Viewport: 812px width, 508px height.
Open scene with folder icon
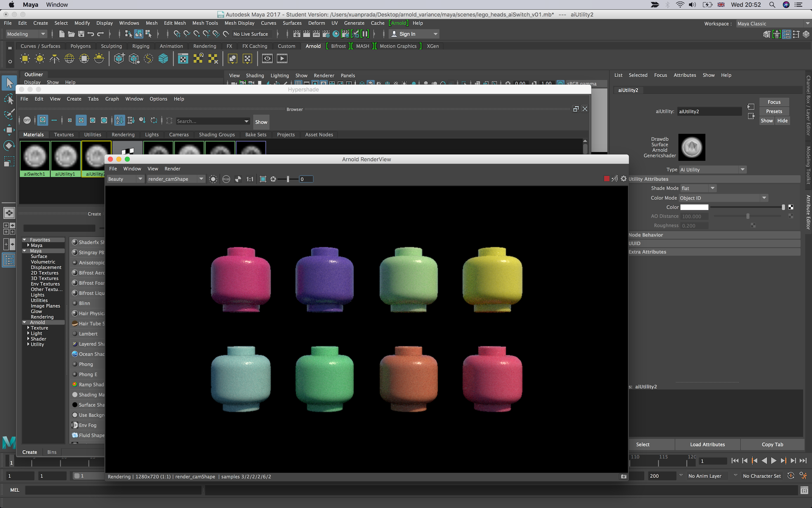pos(71,34)
